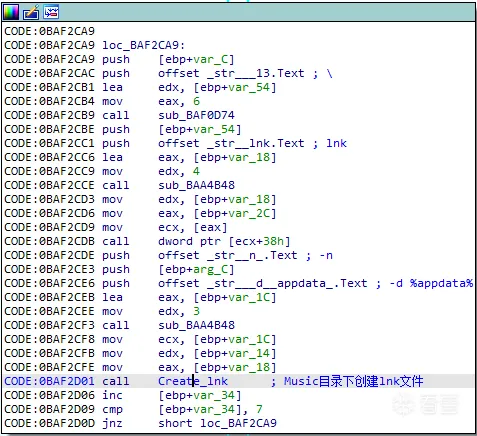This screenshot has height=436, width=477.
Task: Click the inc [ebp+var_34] instruction
Action: pos(171,395)
